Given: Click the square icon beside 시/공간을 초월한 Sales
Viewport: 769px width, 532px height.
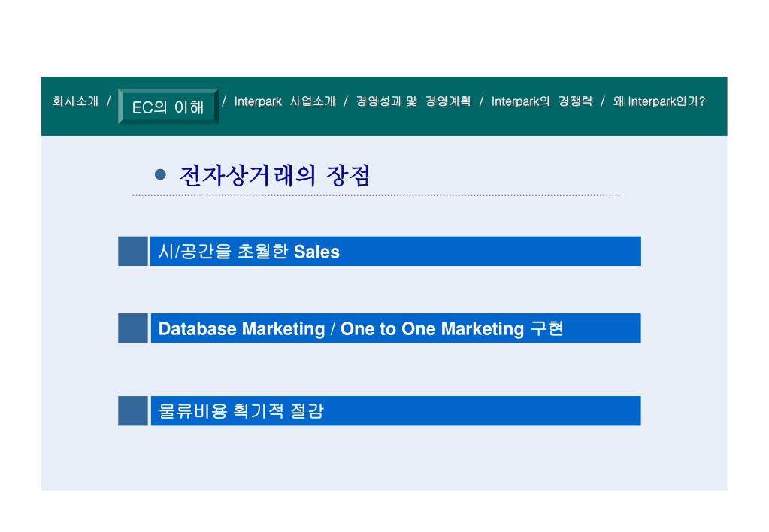Looking at the screenshot, I should 133,251.
